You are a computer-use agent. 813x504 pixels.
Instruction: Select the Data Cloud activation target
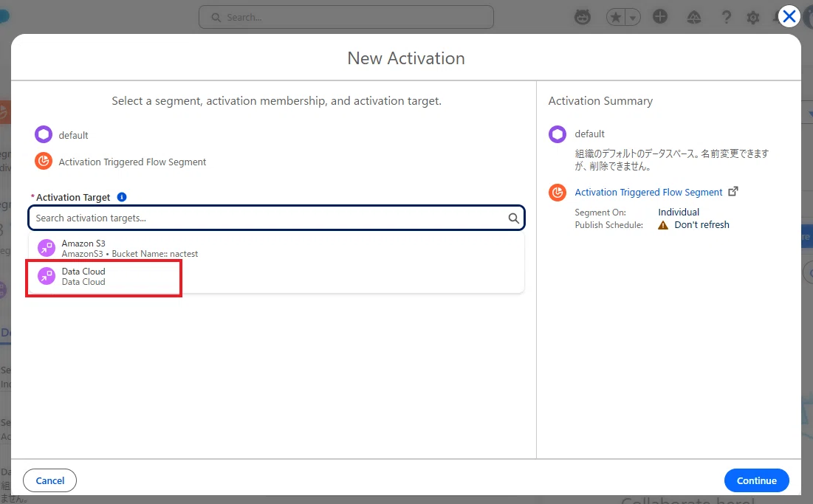coord(276,276)
